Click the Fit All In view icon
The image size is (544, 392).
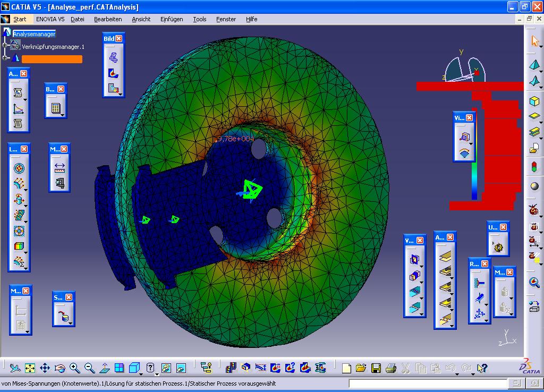pos(30,368)
